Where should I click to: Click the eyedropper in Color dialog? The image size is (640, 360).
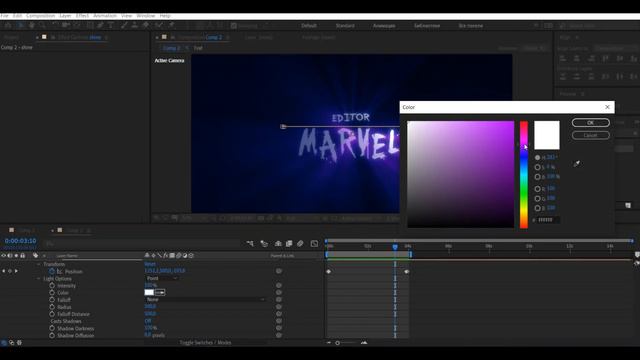tap(577, 164)
